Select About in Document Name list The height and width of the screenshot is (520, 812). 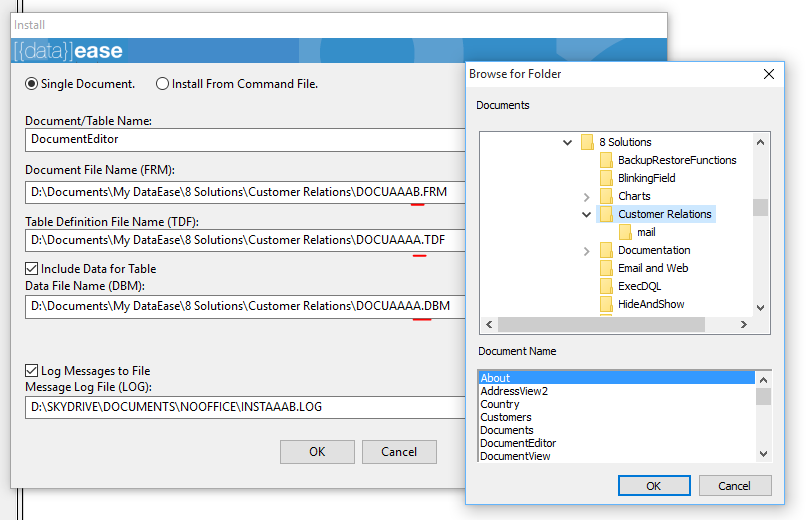click(616, 378)
